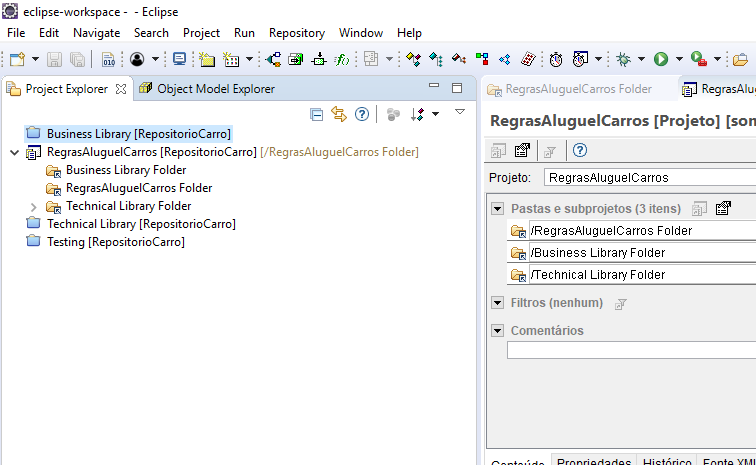Click the red-and-teal split rule icon
The width and height of the screenshot is (756, 465).
click(x=459, y=59)
